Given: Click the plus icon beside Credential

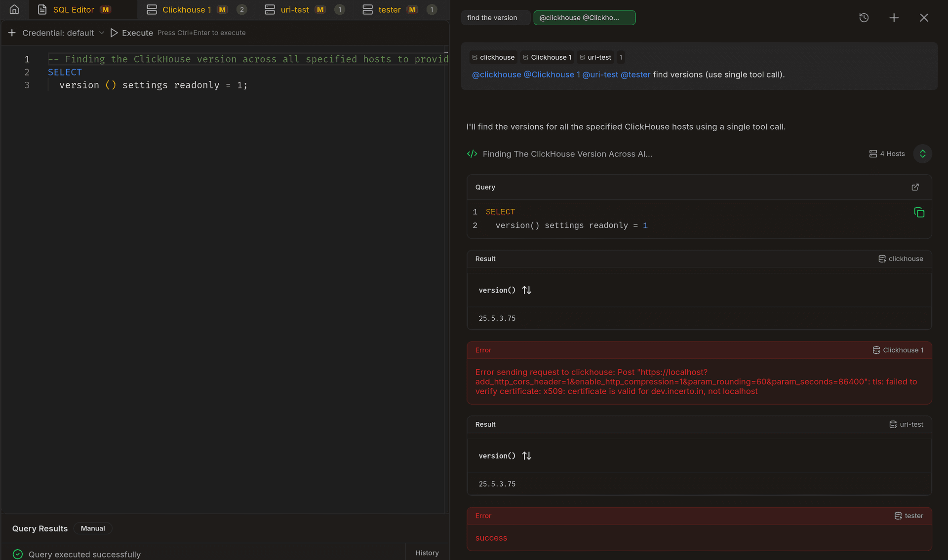Looking at the screenshot, I should click(12, 33).
